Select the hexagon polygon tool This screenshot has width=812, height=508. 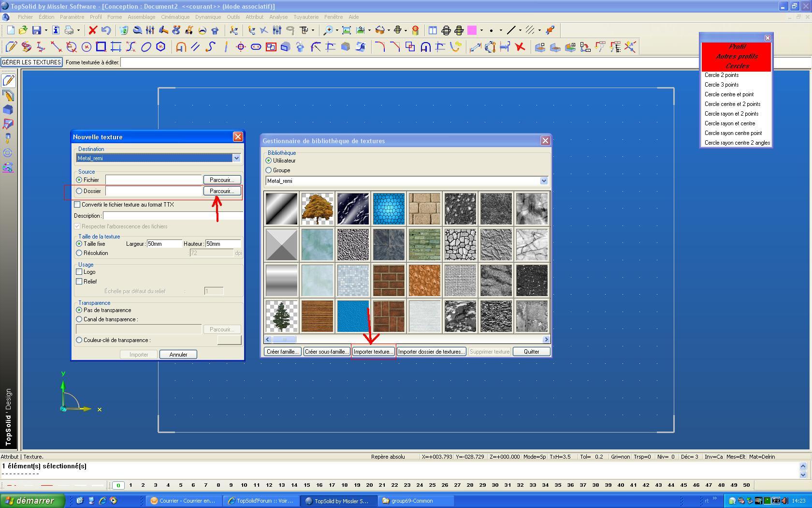[161, 47]
